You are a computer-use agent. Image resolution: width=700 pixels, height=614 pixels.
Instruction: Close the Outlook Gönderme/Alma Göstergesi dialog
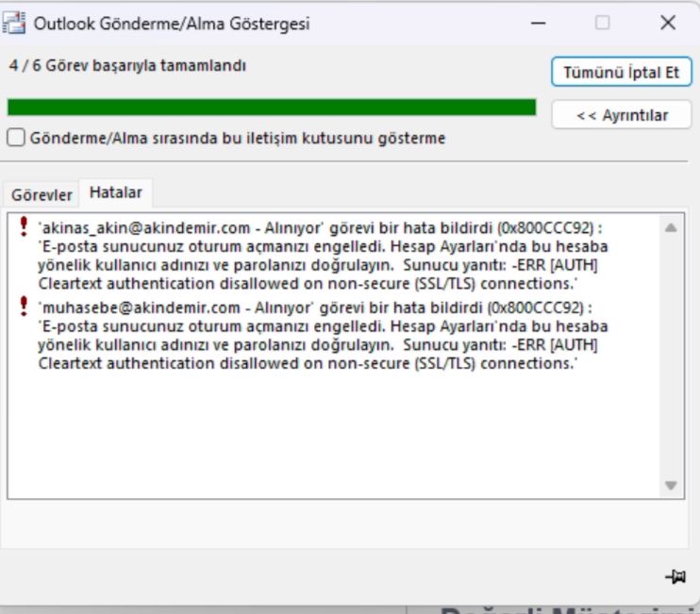click(668, 23)
